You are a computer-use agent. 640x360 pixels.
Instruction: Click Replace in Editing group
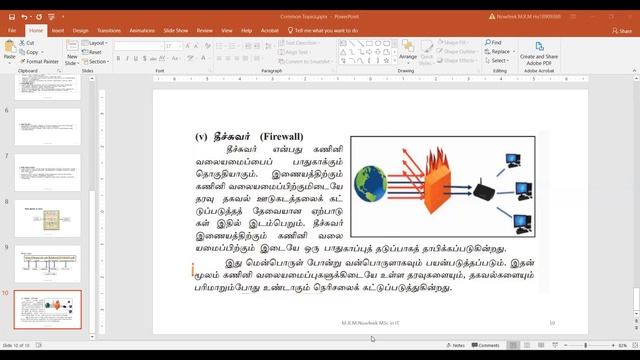pos(500,52)
